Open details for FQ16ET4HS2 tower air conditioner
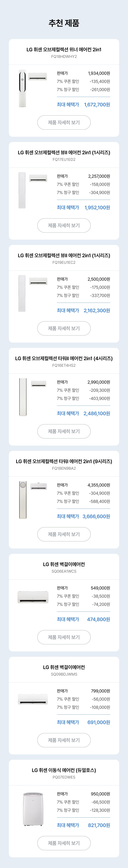 [64, 431]
